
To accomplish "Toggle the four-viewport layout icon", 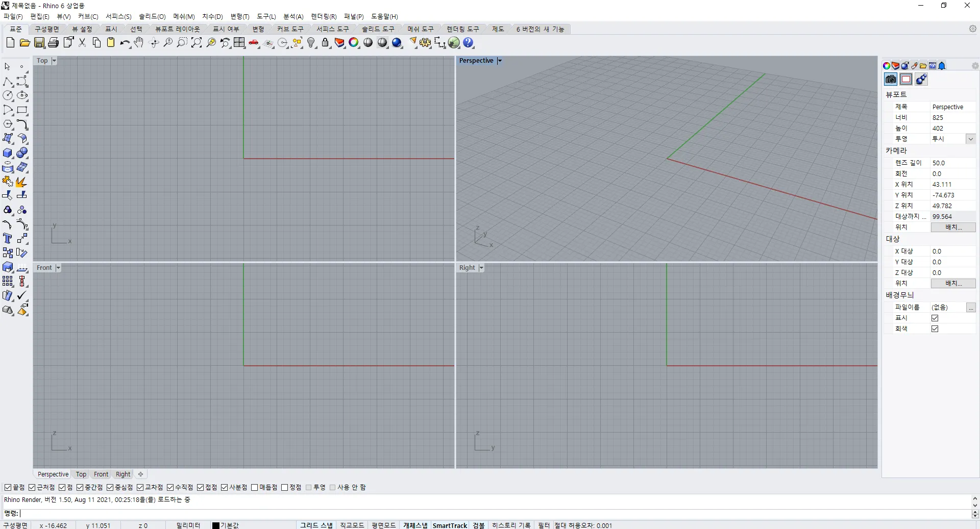I will 239,43.
